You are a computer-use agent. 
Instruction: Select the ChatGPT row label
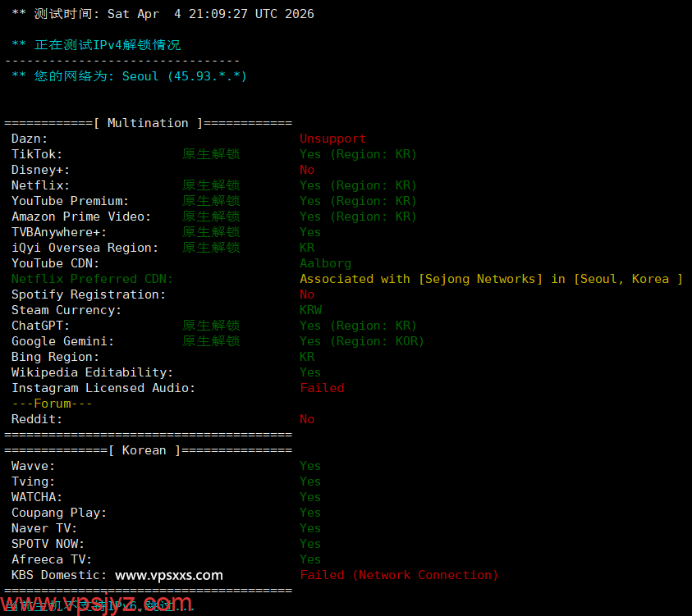[40, 326]
